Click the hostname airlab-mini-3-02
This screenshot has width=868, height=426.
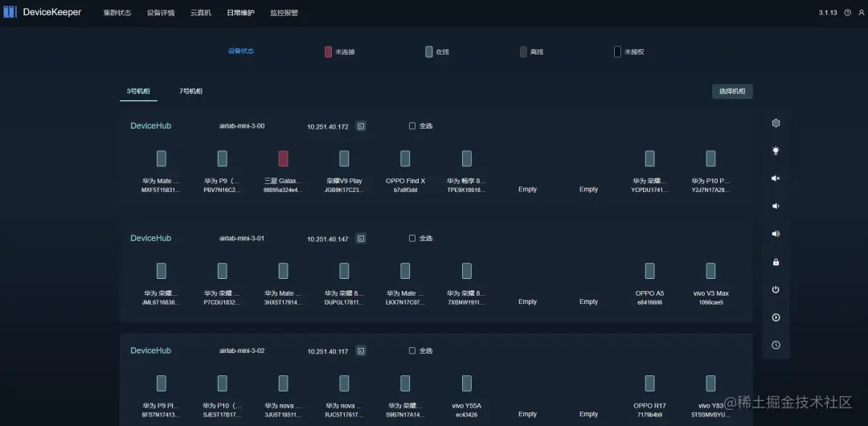(242, 350)
